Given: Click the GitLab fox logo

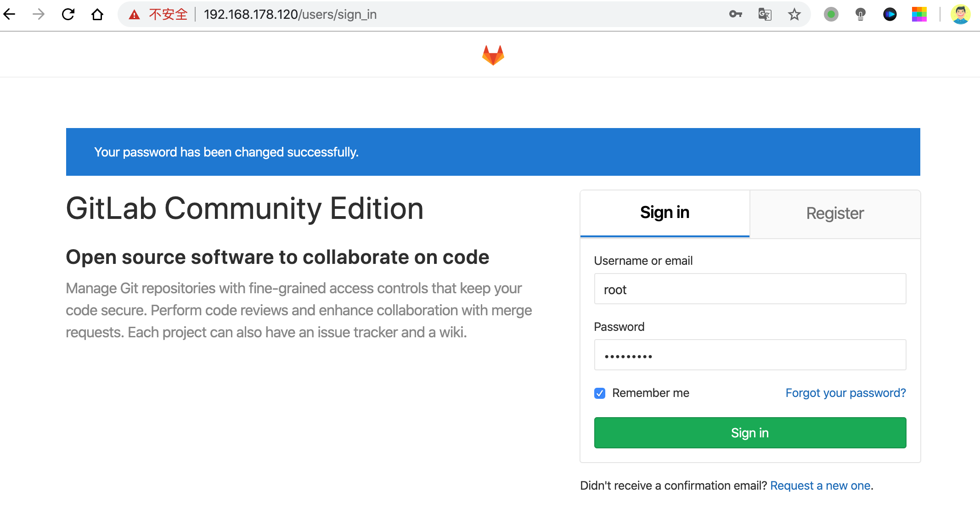Looking at the screenshot, I should [x=493, y=55].
